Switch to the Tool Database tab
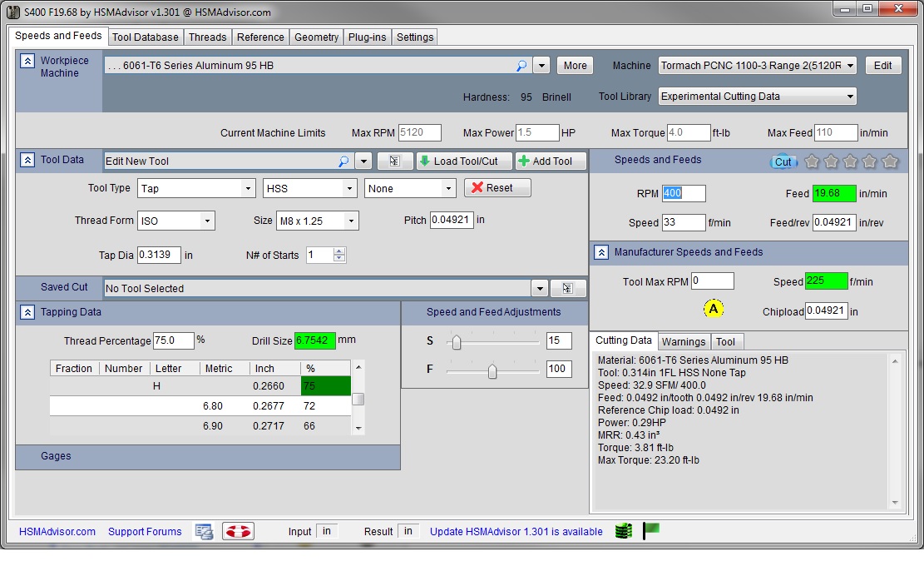The height and width of the screenshot is (576, 924). [x=145, y=37]
